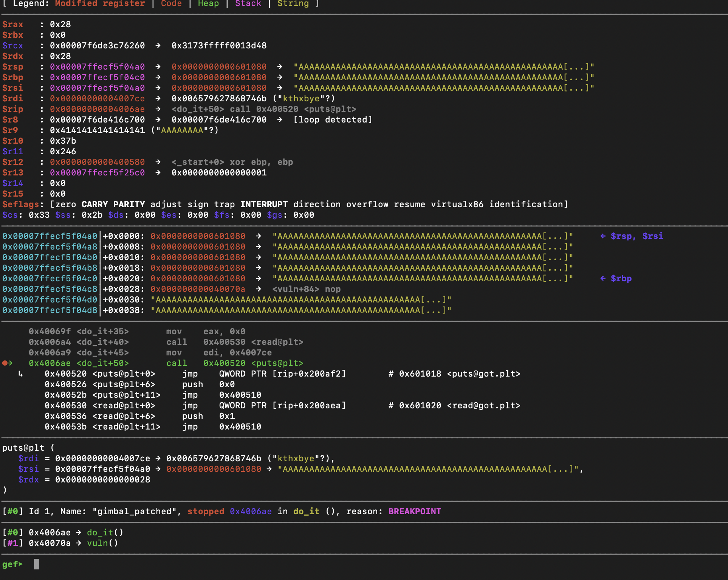Viewport: 728px width, 580px height.
Task: Click 'String' in the legend
Action: point(293,3)
